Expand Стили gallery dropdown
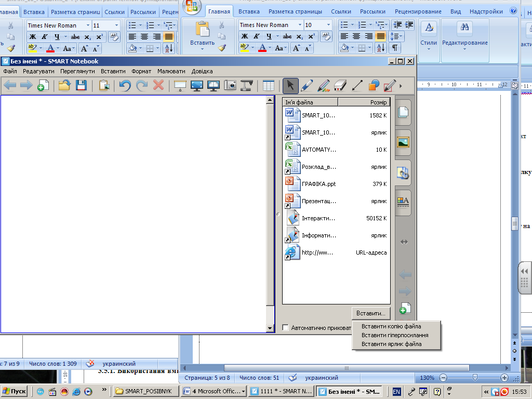This screenshot has height=399, width=532. 429,49
